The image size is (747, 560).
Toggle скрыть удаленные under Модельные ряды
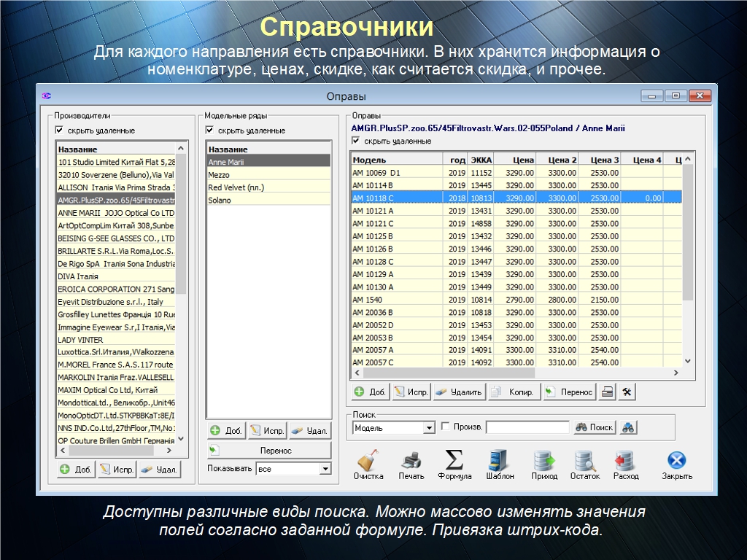[210, 131]
